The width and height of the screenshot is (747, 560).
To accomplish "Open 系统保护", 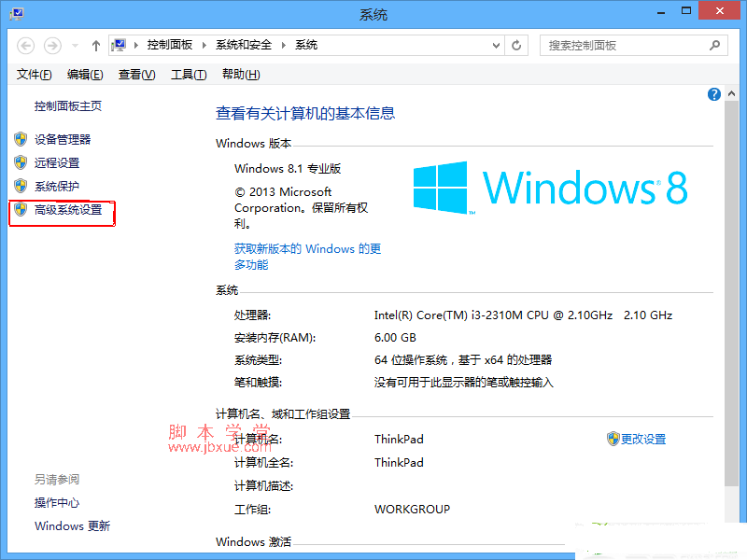I will pos(57,186).
